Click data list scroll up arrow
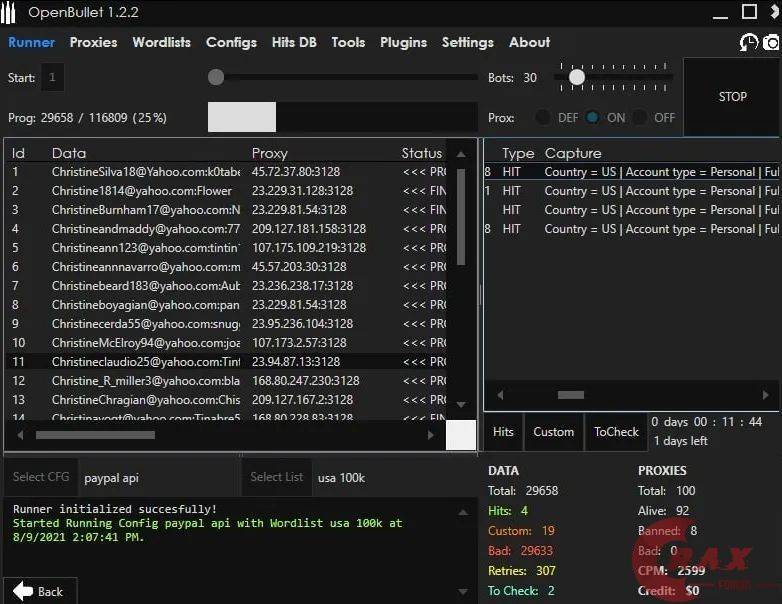This screenshot has height=604, width=782. tap(461, 155)
